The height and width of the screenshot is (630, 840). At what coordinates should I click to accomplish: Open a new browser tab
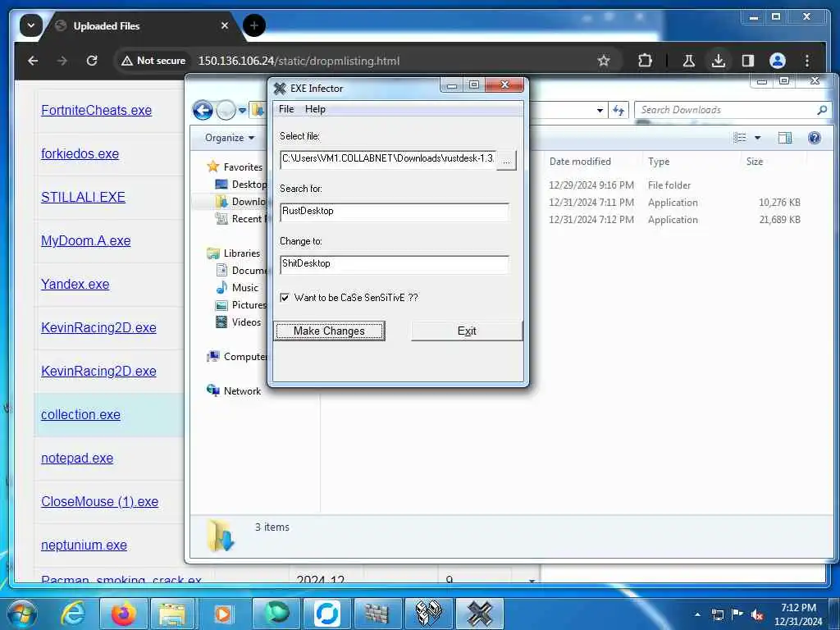coord(254,25)
